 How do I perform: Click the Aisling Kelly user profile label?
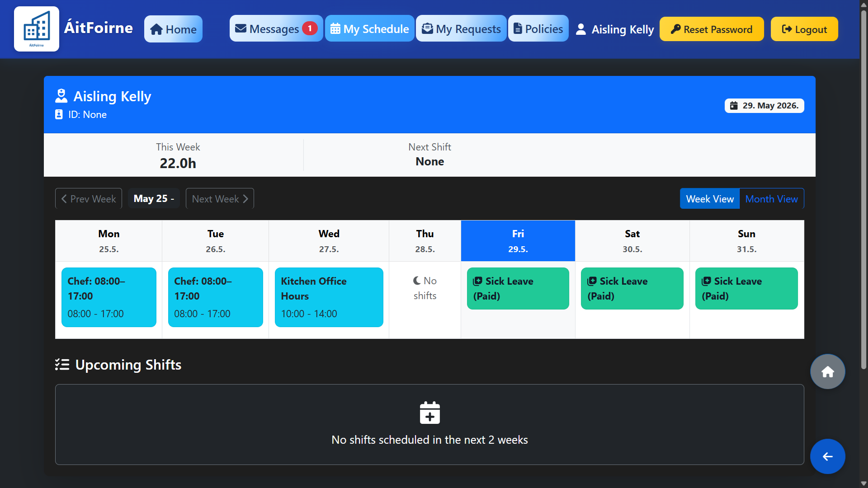click(615, 29)
